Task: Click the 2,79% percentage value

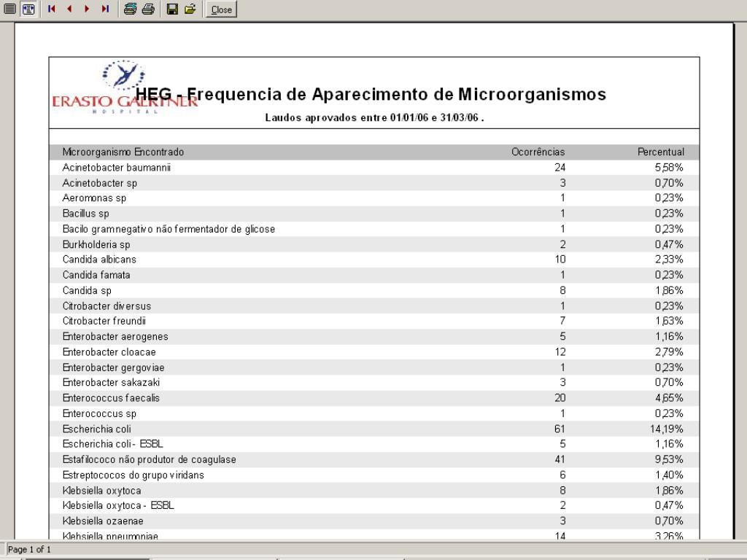Action: coord(669,352)
